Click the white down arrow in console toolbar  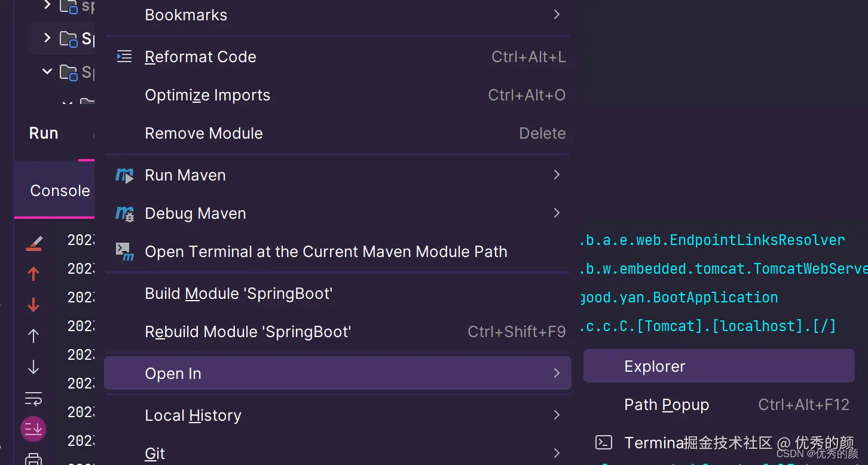pyautogui.click(x=33, y=367)
